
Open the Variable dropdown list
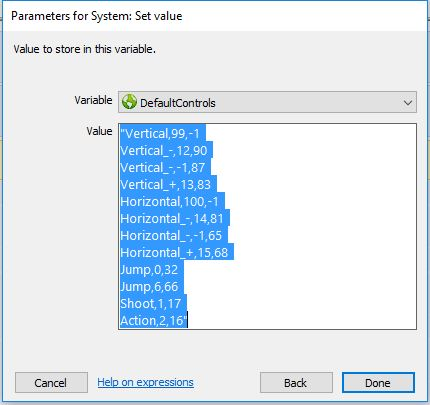point(267,102)
